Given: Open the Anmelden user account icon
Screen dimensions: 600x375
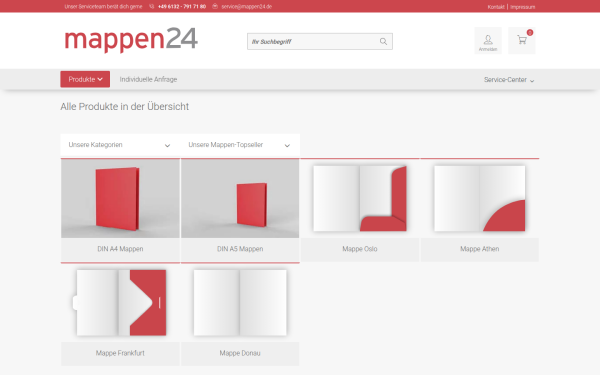Looking at the screenshot, I should tap(488, 41).
